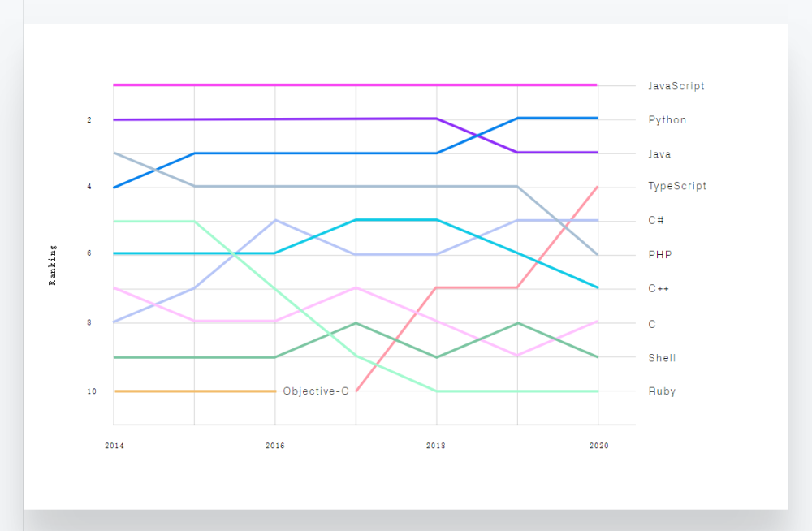Click the y-axis tick label 2

89,119
